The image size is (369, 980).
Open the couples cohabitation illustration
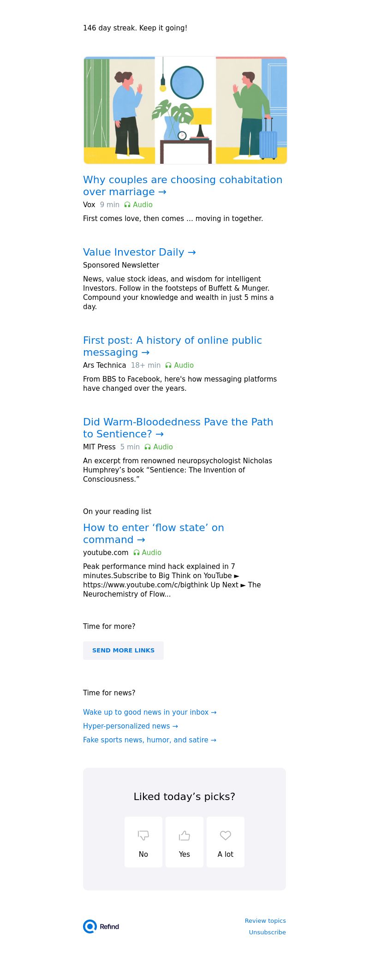(185, 110)
